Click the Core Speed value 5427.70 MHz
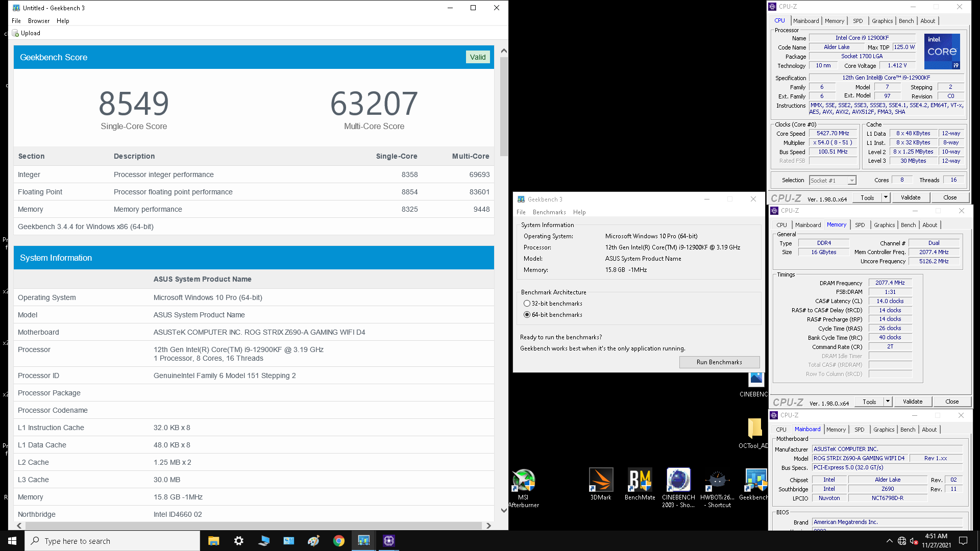The height and width of the screenshot is (551, 980). click(833, 134)
